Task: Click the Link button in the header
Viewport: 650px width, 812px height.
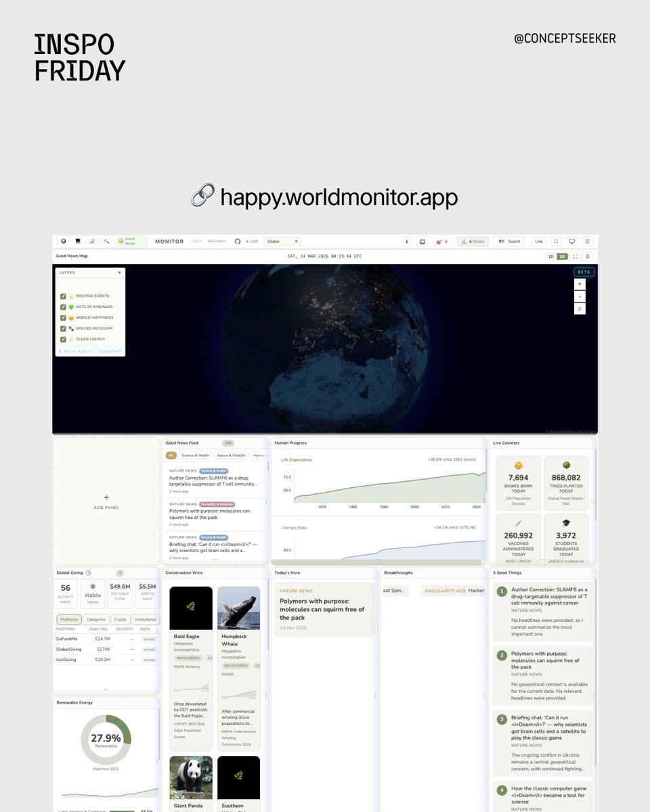Action: point(539,241)
